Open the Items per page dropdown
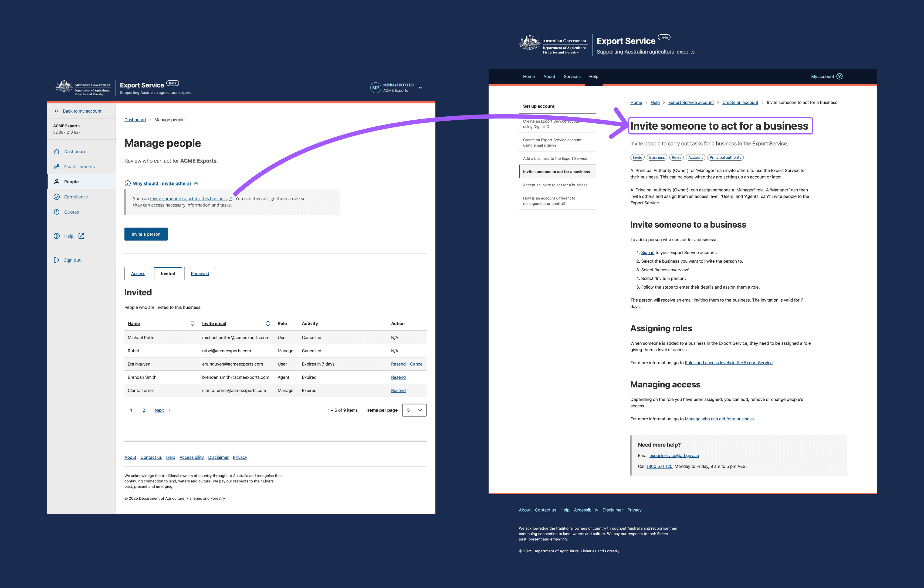This screenshot has width=924, height=588. pyautogui.click(x=414, y=410)
